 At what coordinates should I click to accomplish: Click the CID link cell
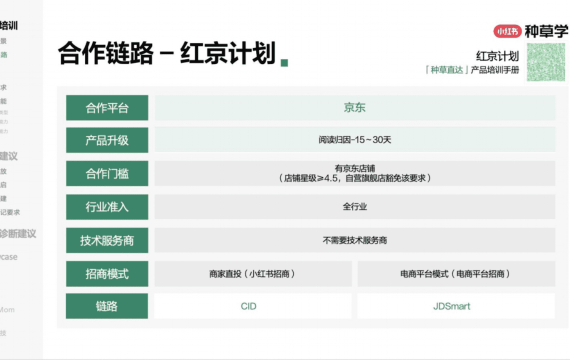253,306
